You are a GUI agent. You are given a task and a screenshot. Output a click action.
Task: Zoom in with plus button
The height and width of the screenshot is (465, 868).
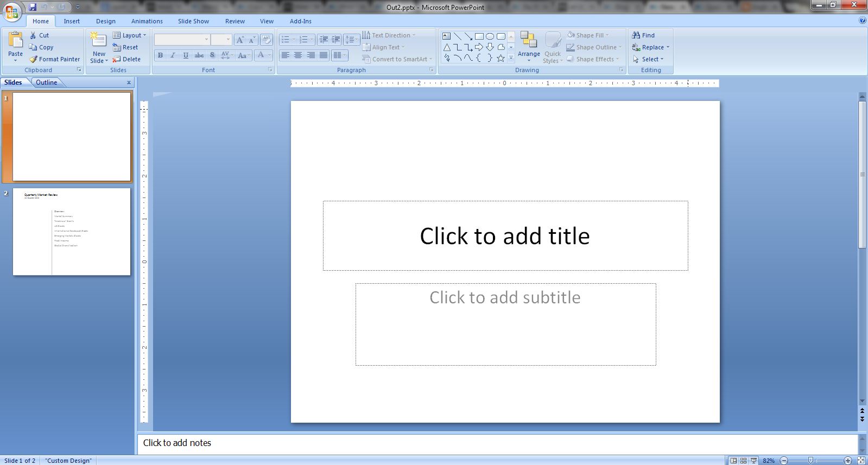(848, 461)
